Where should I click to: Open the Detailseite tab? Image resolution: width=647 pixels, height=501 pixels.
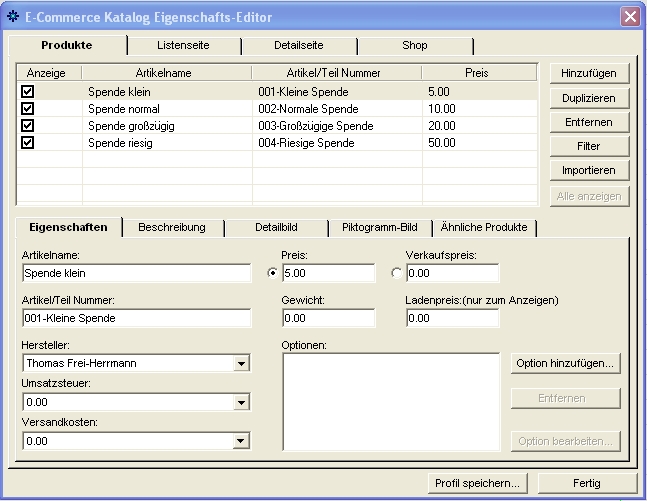(x=299, y=45)
